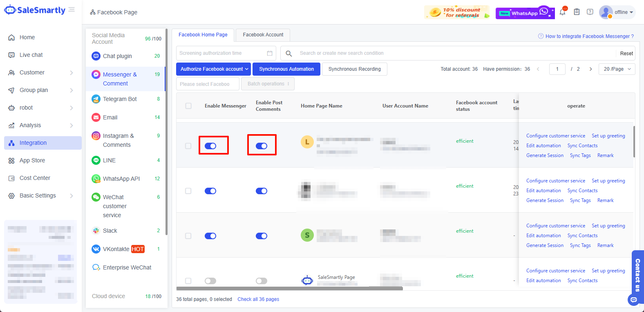Click the table vertical scrollbar

[x=634, y=141]
